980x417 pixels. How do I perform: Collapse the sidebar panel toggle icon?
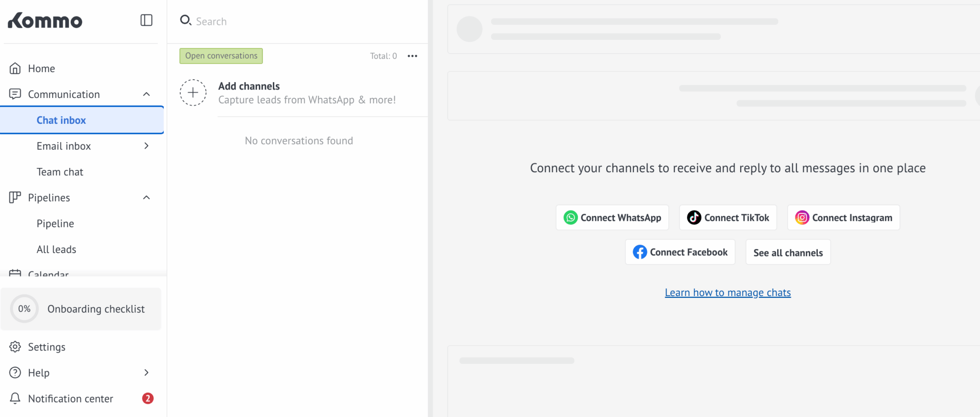coord(146,20)
